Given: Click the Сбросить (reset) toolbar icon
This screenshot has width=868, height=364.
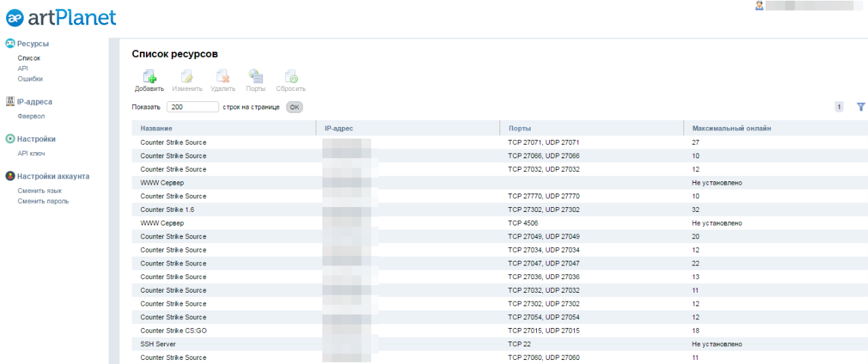Looking at the screenshot, I should (291, 77).
